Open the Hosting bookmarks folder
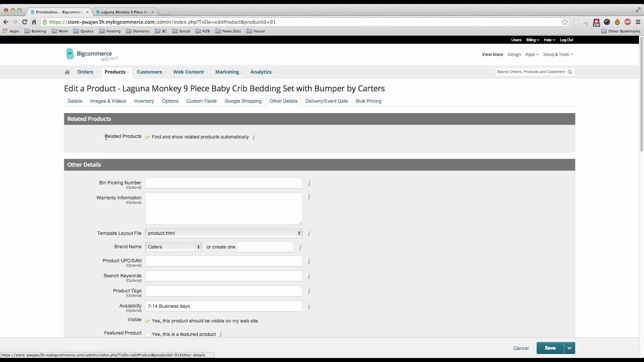The image size is (644, 362). coord(110,31)
